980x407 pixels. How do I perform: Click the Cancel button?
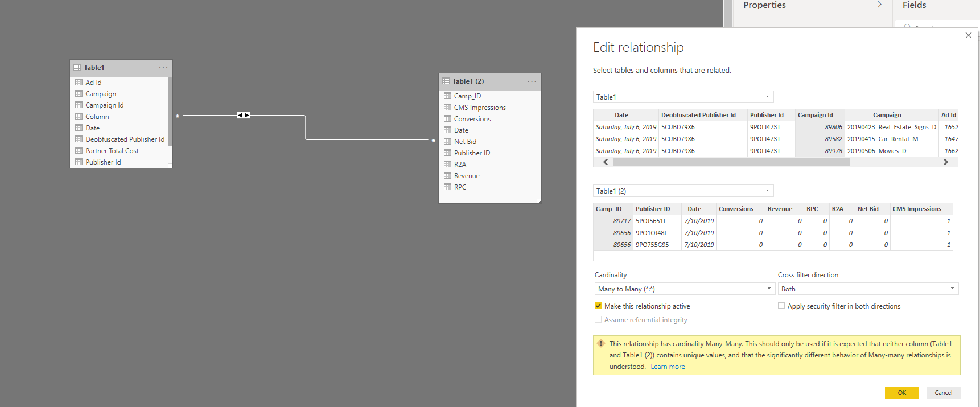(944, 393)
